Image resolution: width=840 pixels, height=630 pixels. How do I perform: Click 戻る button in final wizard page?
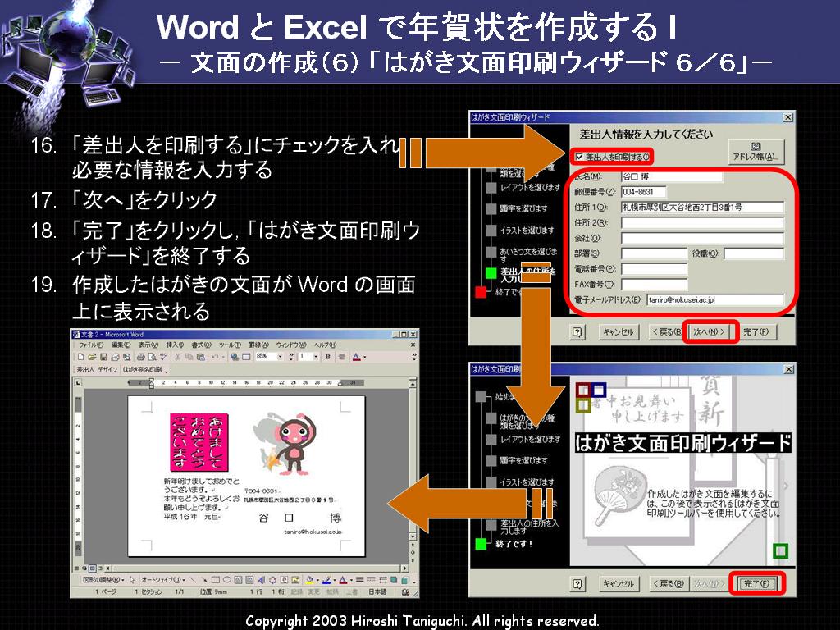click(x=668, y=583)
